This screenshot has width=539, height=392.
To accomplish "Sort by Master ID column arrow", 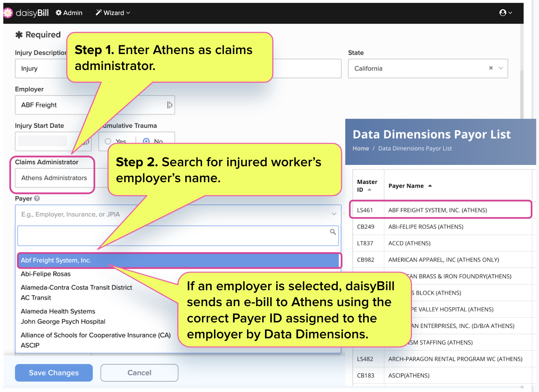I will (x=369, y=190).
